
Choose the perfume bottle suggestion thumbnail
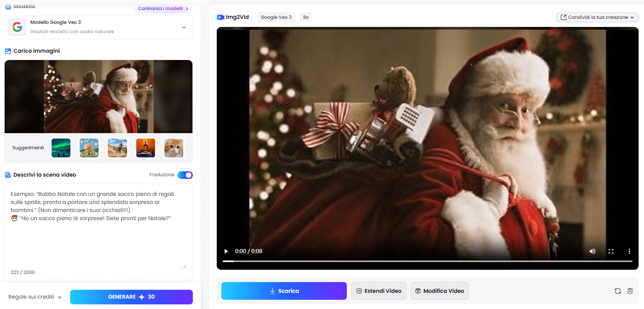coord(146,148)
